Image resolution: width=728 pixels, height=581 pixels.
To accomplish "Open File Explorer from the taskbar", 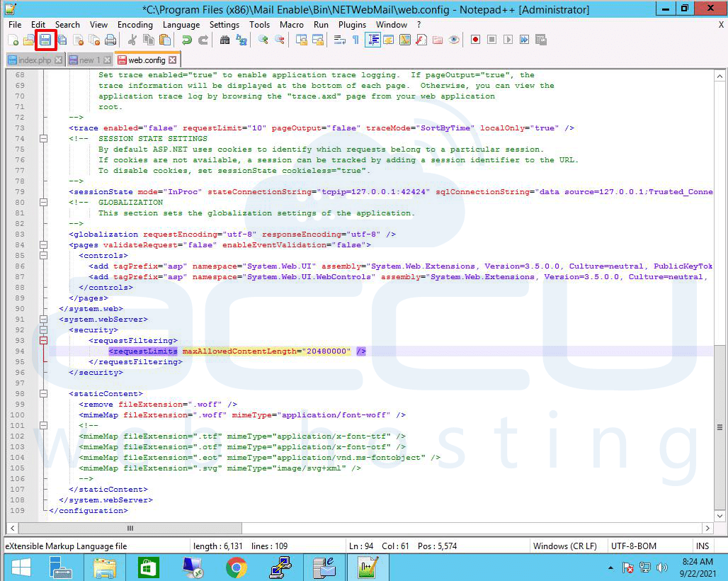I will 105,568.
